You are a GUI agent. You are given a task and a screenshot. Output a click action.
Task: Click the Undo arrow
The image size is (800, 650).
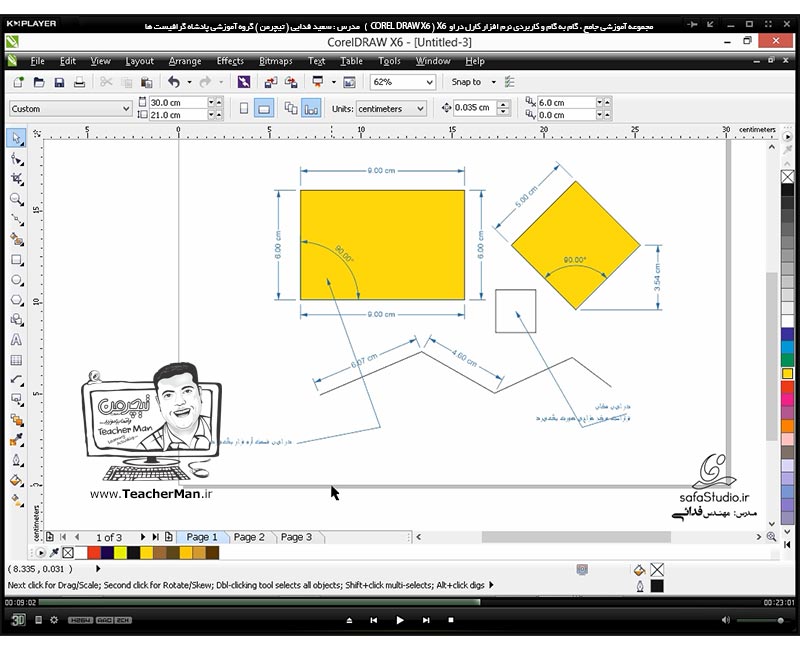pos(174,82)
